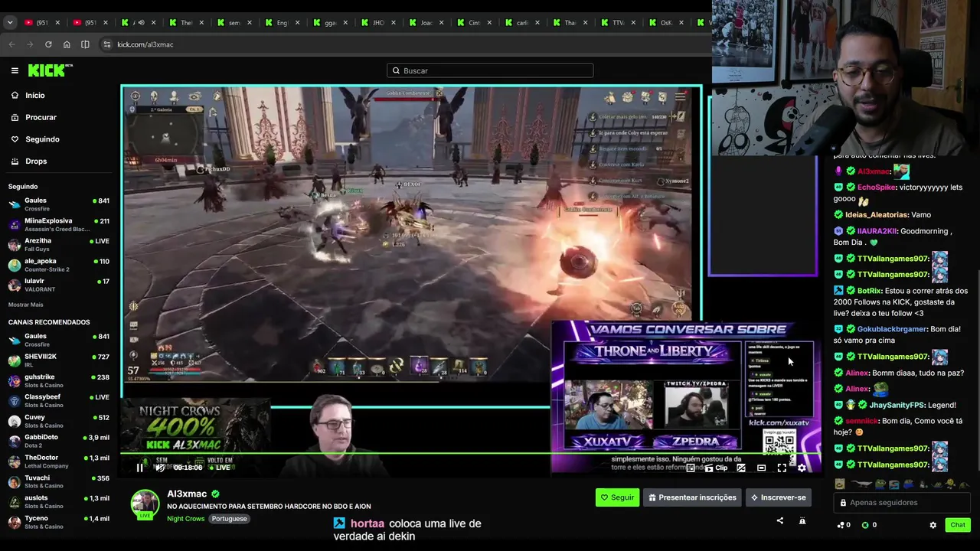Open Seguindo in the sidebar
This screenshot has width=980, height=551.
(x=42, y=139)
